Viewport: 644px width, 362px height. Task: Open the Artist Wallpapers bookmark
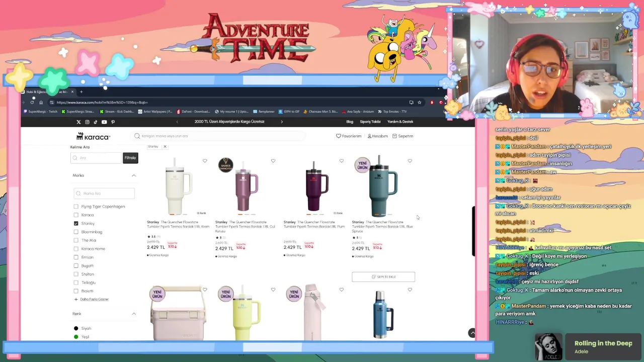pyautogui.click(x=155, y=112)
